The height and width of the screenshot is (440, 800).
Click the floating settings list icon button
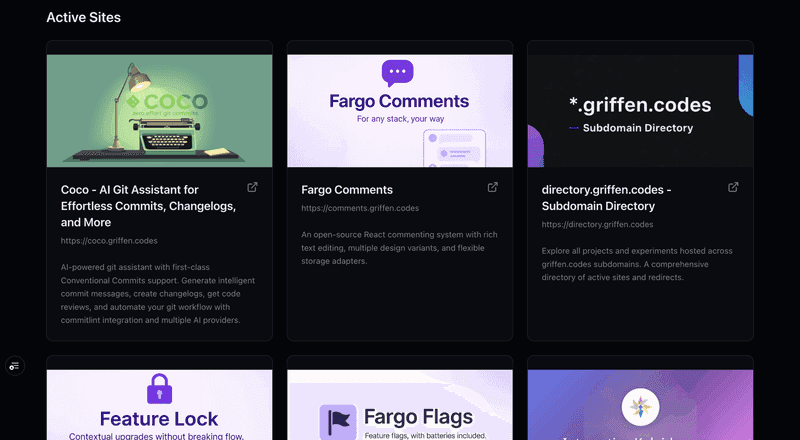point(15,366)
